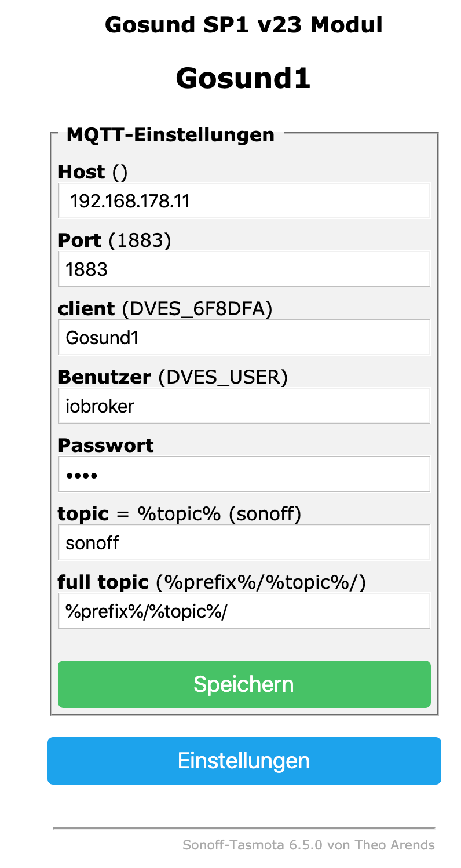Click the Sonoff-Tasmota 6.5.0 footer text

point(308,845)
